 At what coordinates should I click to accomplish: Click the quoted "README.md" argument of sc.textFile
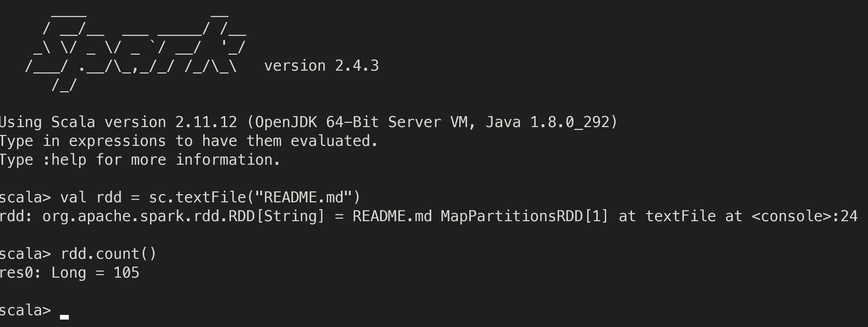pyautogui.click(x=304, y=197)
